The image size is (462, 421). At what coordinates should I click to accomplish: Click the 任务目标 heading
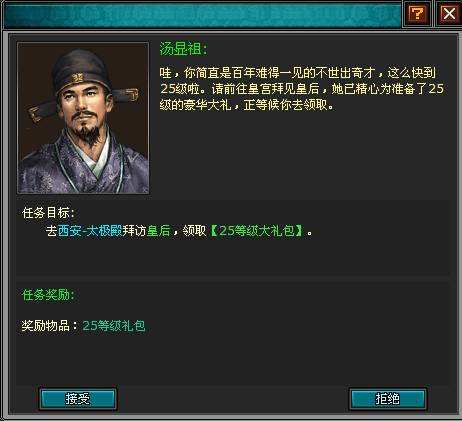[48, 213]
